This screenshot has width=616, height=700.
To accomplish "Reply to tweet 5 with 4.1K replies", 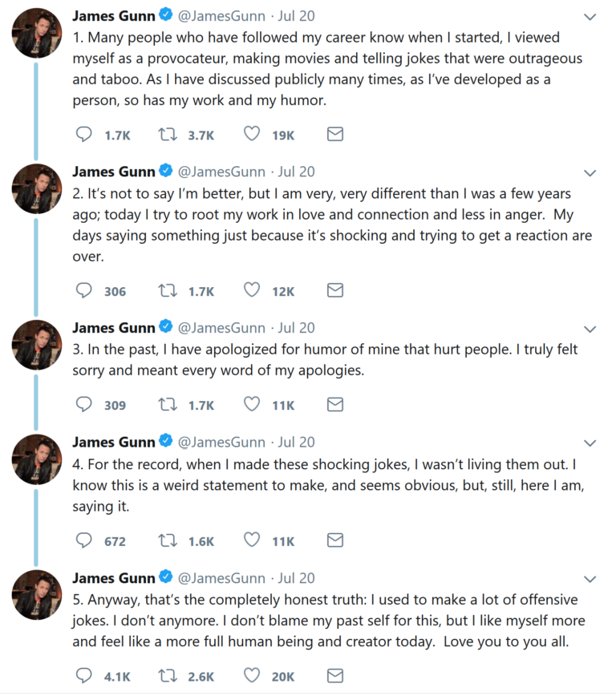I will coord(84,676).
